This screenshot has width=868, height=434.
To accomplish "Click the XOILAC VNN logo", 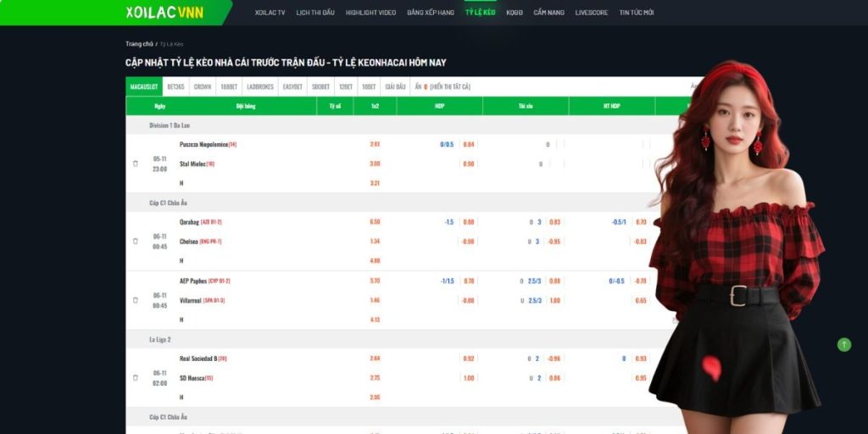I will (x=164, y=13).
